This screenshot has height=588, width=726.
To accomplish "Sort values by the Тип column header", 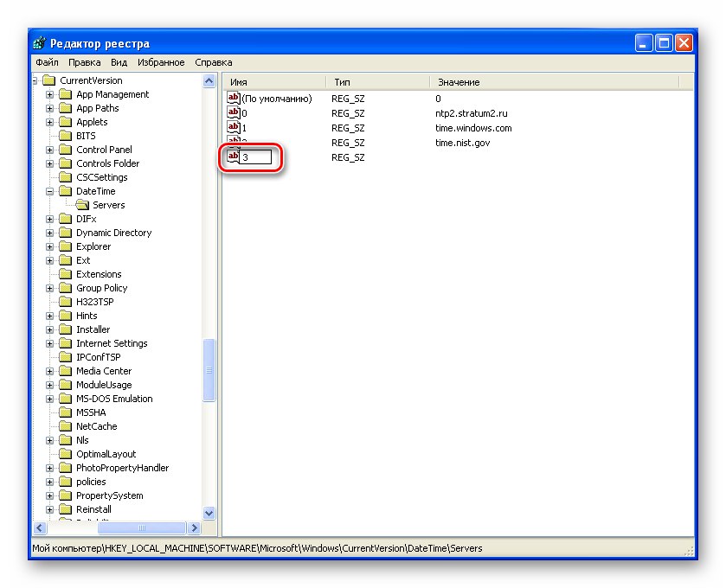I will [x=378, y=82].
